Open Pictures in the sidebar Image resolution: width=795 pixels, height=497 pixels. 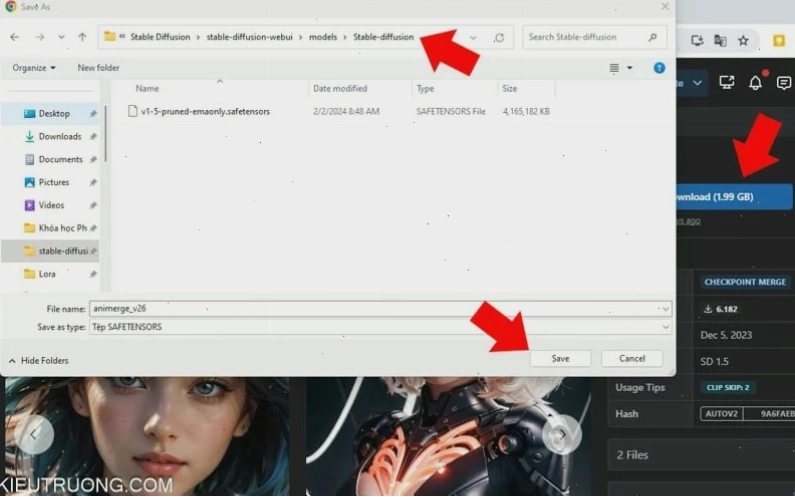54,182
